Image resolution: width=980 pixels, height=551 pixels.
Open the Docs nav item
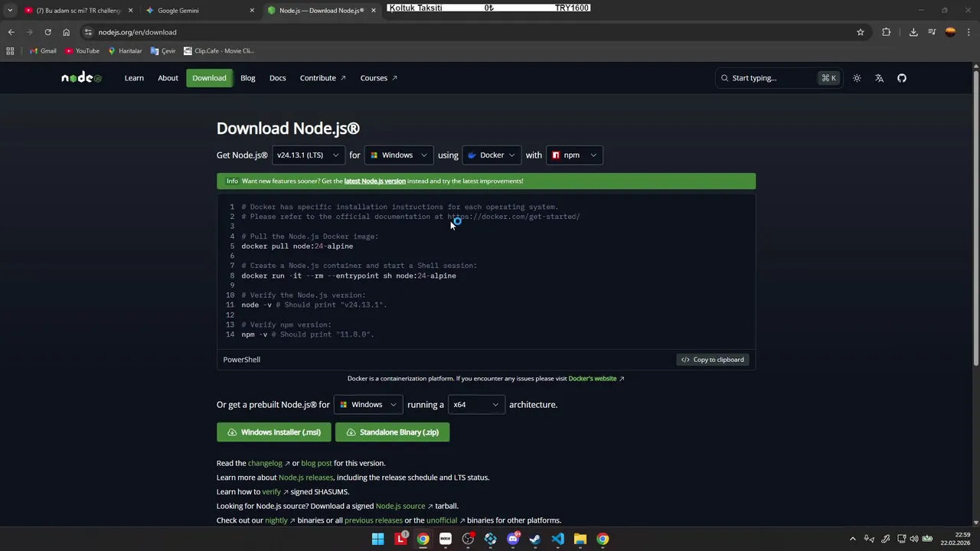[278, 78]
